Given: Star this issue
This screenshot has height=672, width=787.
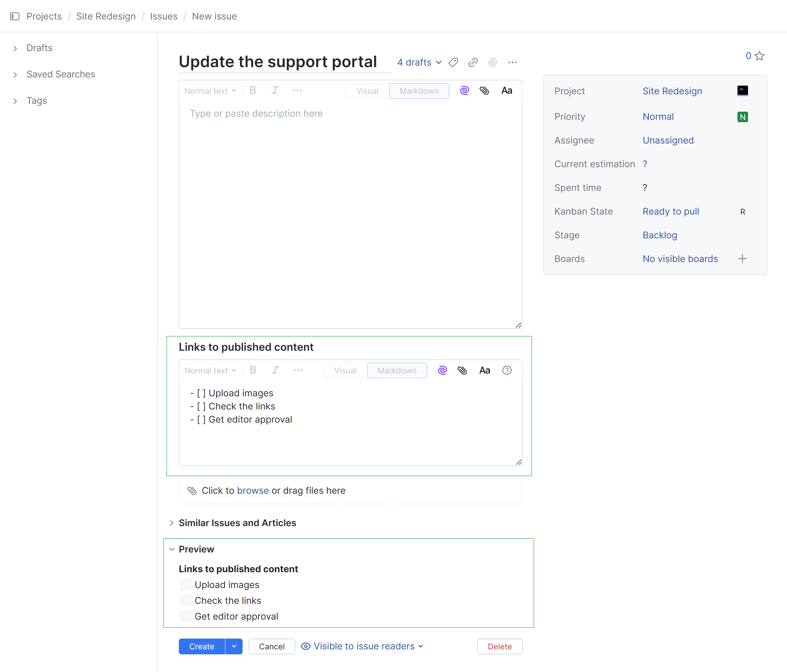Looking at the screenshot, I should pyautogui.click(x=759, y=56).
